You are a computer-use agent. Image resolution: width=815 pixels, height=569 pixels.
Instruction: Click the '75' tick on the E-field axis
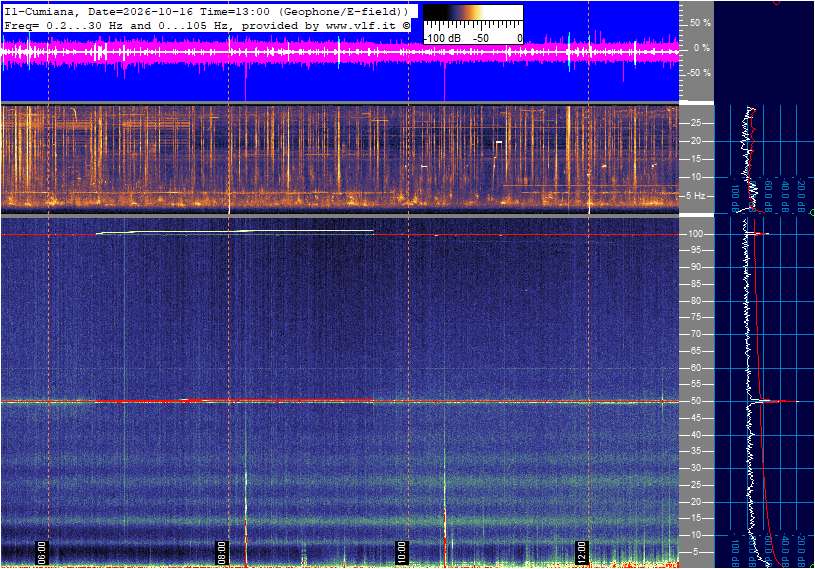pyautogui.click(x=695, y=317)
